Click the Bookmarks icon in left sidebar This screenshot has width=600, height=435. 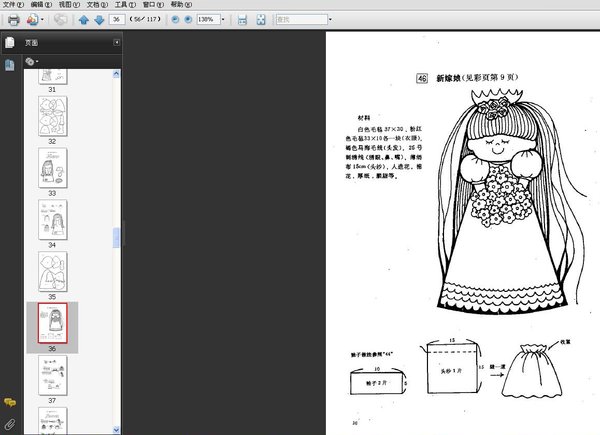pyautogui.click(x=10, y=65)
